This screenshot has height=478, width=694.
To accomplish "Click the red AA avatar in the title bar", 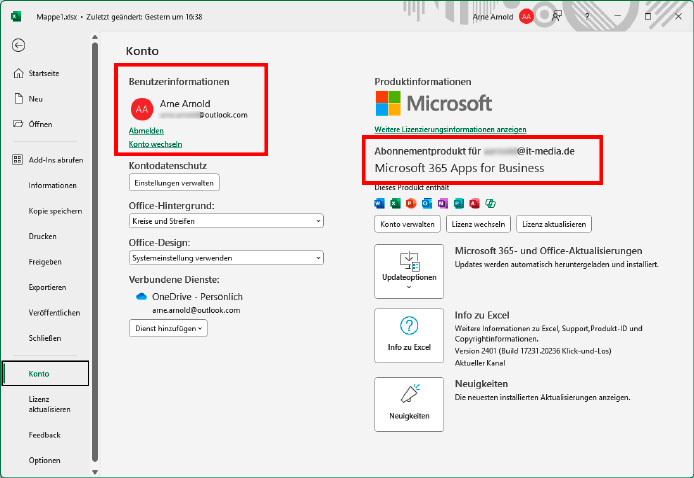I will click(526, 17).
